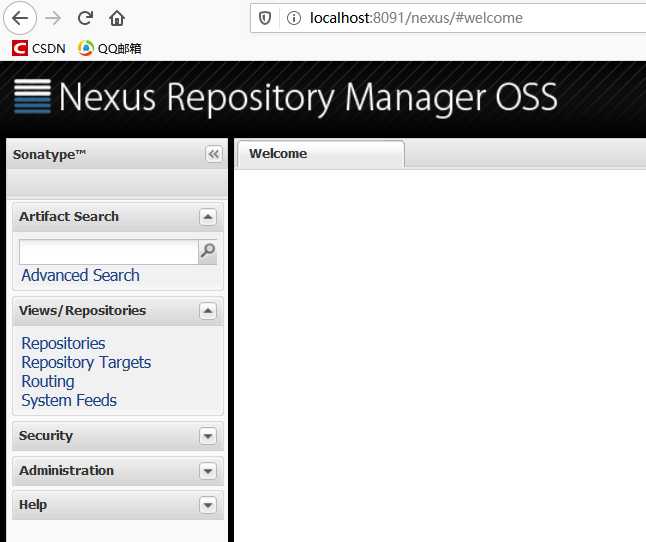Screen dimensions: 646x542
Task: Open Repository Targets link
Action: (x=86, y=362)
